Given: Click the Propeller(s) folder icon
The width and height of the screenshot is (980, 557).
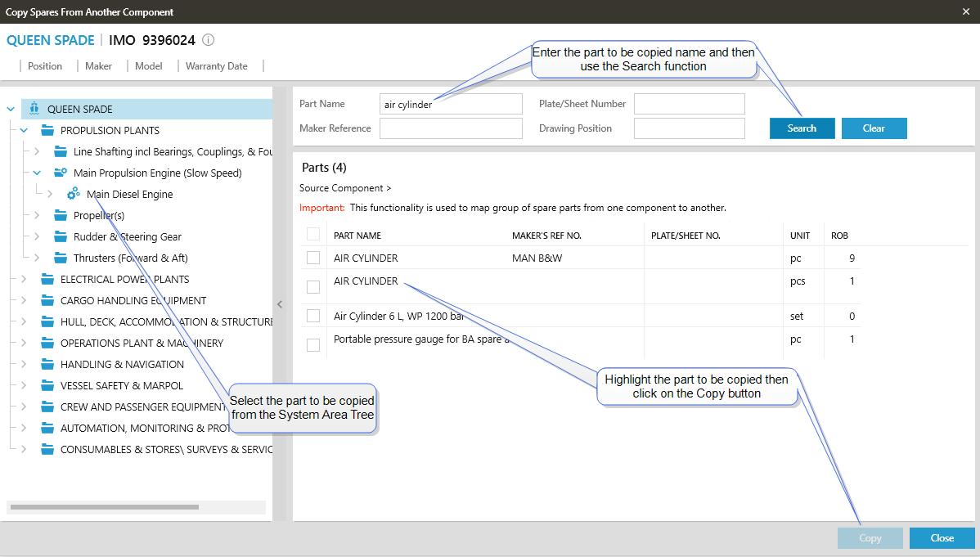Looking at the screenshot, I should click(x=61, y=215).
